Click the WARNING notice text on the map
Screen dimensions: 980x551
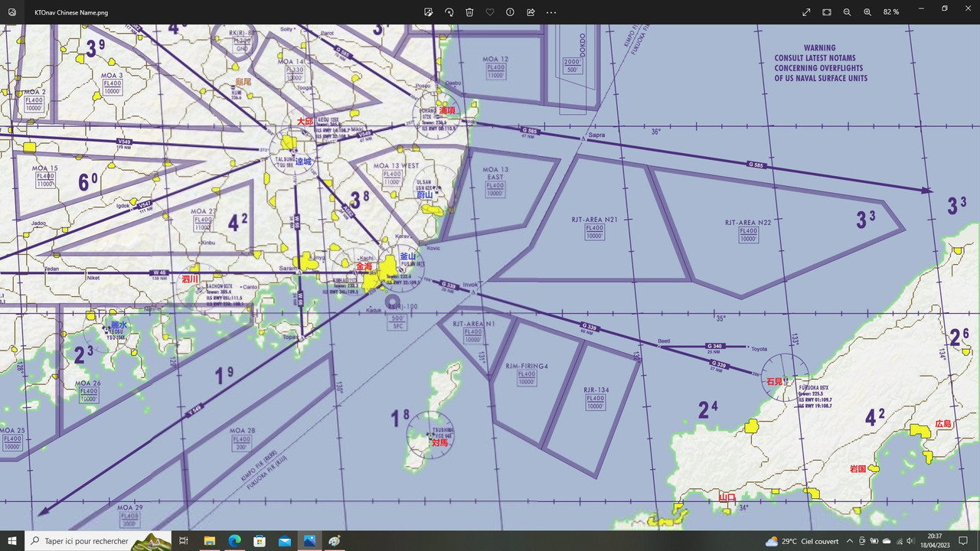(x=820, y=63)
